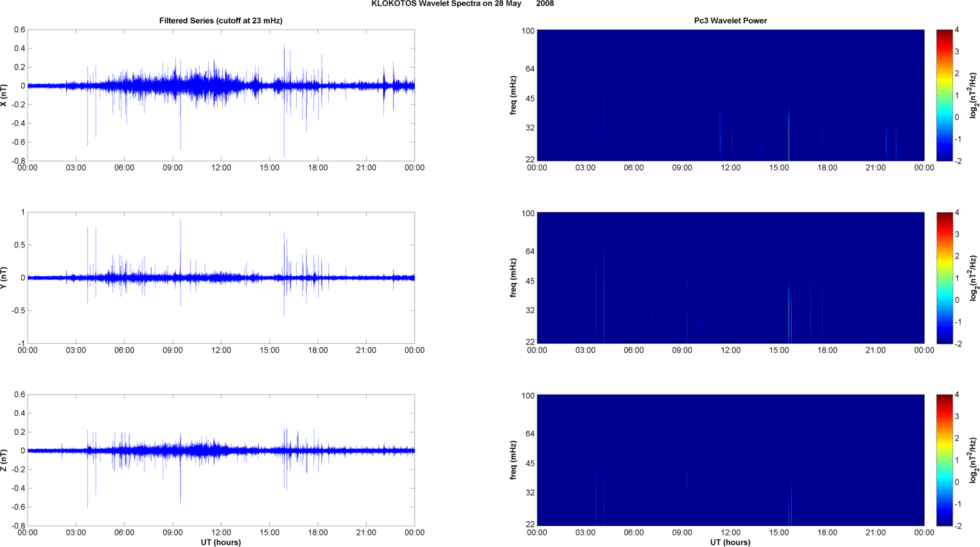The width and height of the screenshot is (980, 547).
Task: Click the '-2' value on the middle color bar
Action: coord(957,344)
